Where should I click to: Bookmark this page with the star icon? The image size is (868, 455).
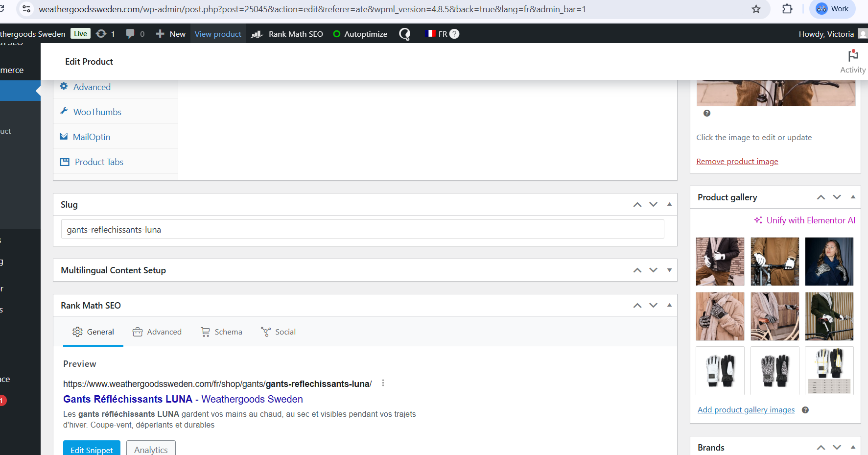(x=756, y=9)
